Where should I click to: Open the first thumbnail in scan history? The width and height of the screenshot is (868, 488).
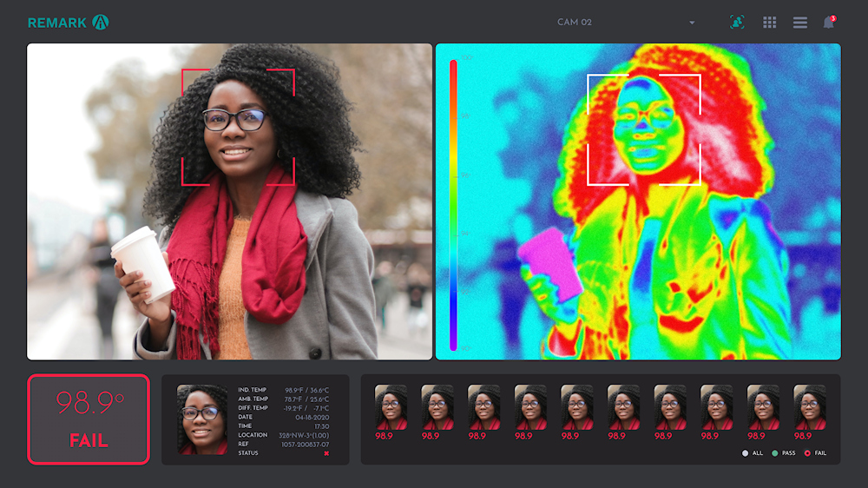click(391, 406)
